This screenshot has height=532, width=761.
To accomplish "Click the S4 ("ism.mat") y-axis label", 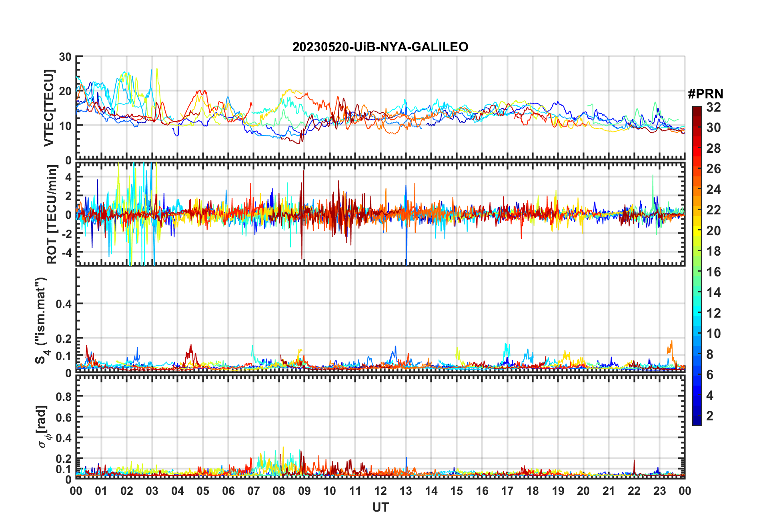I will coord(42,320).
